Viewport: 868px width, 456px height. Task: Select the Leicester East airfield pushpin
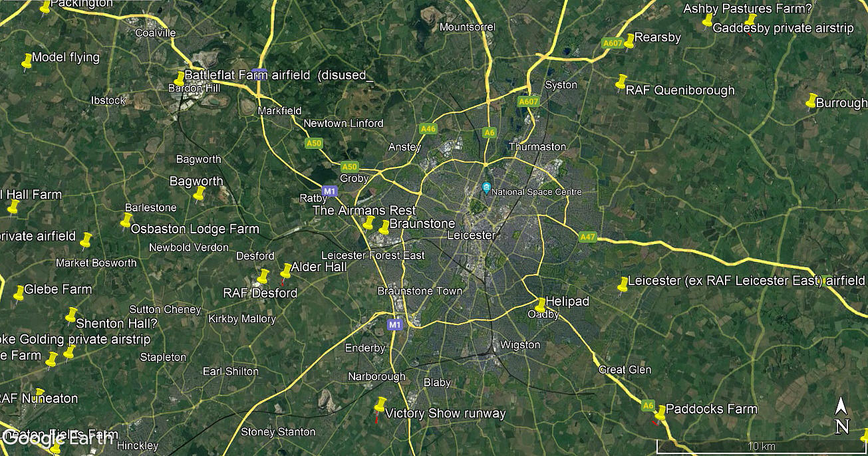click(623, 286)
